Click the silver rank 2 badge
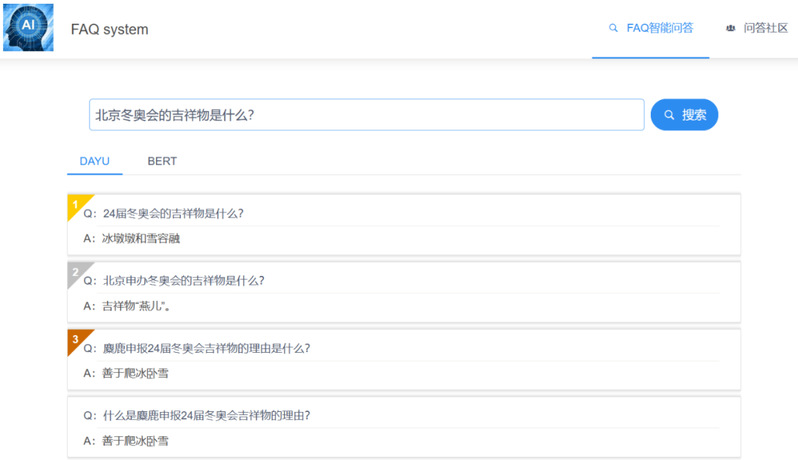 77,271
